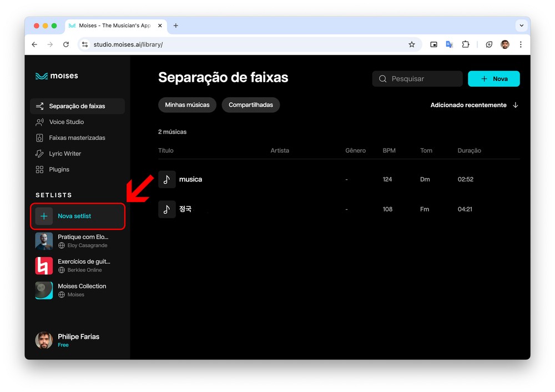Reload the page in the browser
This screenshot has height=392, width=555.
66,44
